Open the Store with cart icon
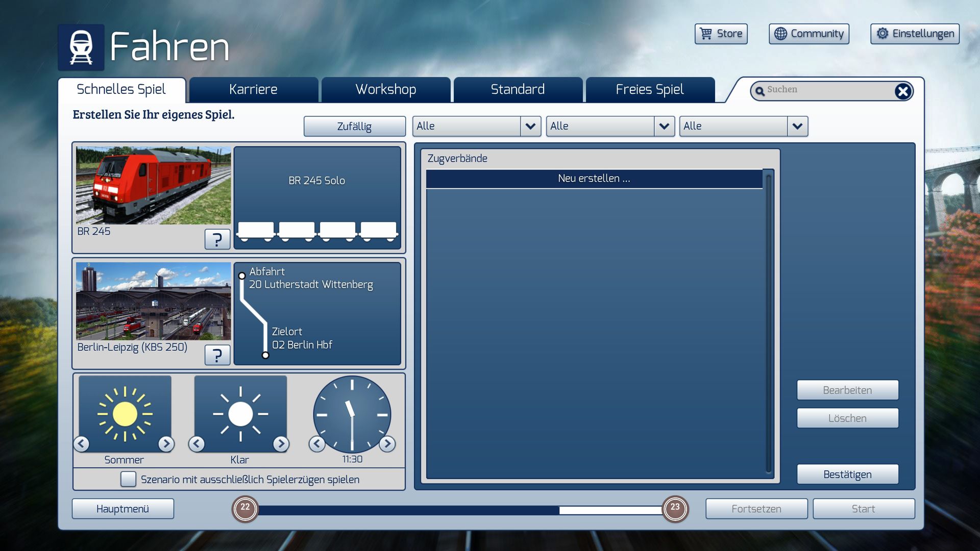Screen dimensions: 980x551 tap(721, 34)
